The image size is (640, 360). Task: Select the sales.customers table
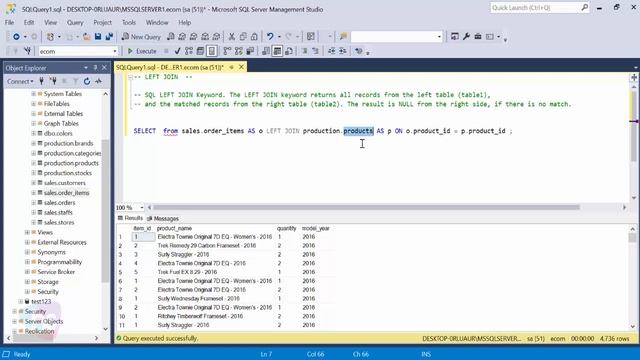tap(64, 183)
